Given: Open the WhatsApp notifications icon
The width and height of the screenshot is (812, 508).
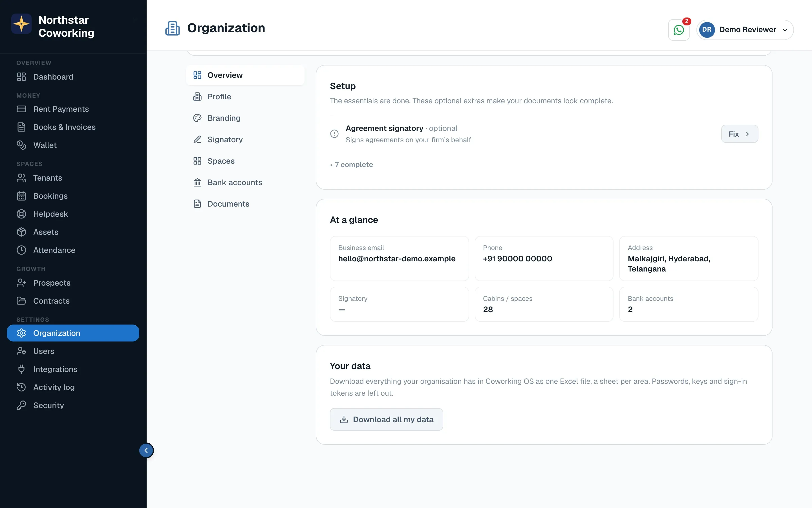Looking at the screenshot, I should 678,30.
